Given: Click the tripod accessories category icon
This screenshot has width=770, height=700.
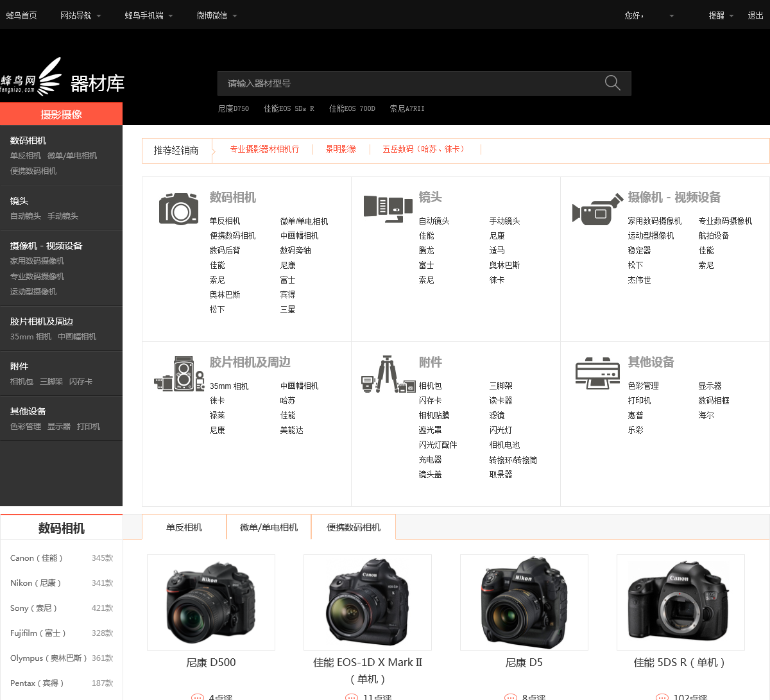Looking at the screenshot, I should 388,374.
